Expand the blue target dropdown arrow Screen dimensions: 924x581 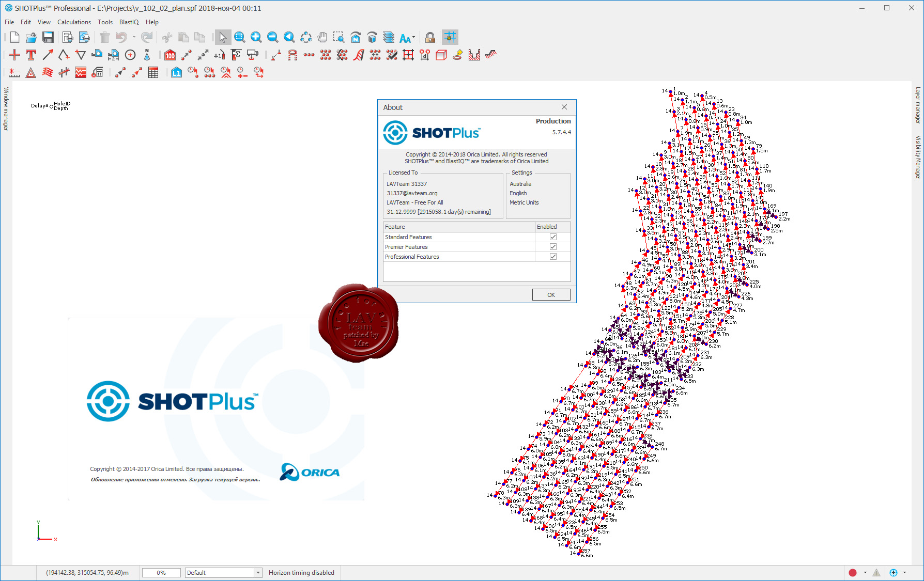(x=904, y=573)
